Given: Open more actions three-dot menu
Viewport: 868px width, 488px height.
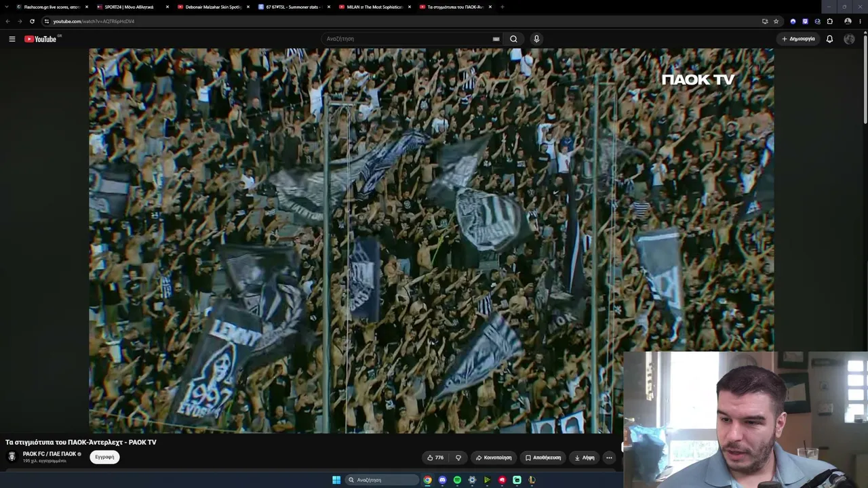Looking at the screenshot, I should 609,457.
